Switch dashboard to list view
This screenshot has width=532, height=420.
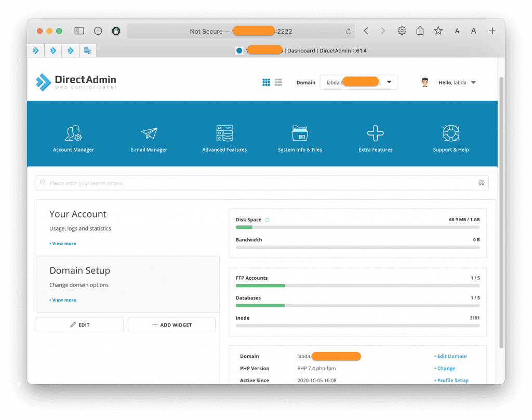[278, 82]
